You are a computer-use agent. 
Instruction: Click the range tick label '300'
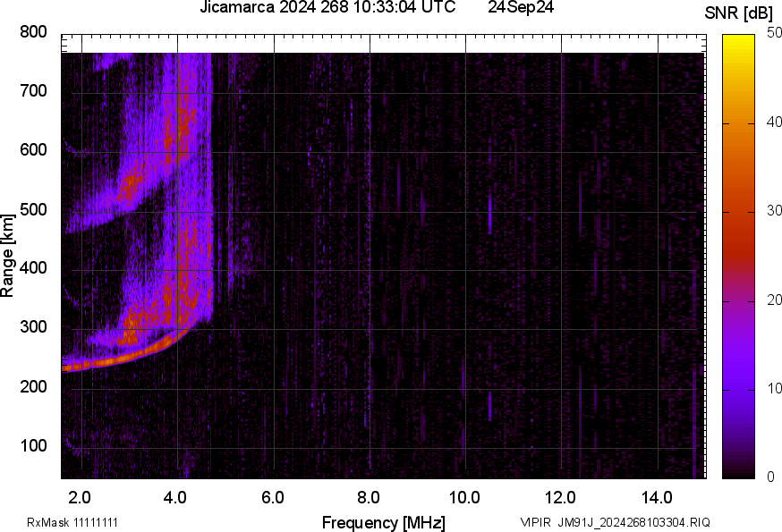(x=33, y=327)
